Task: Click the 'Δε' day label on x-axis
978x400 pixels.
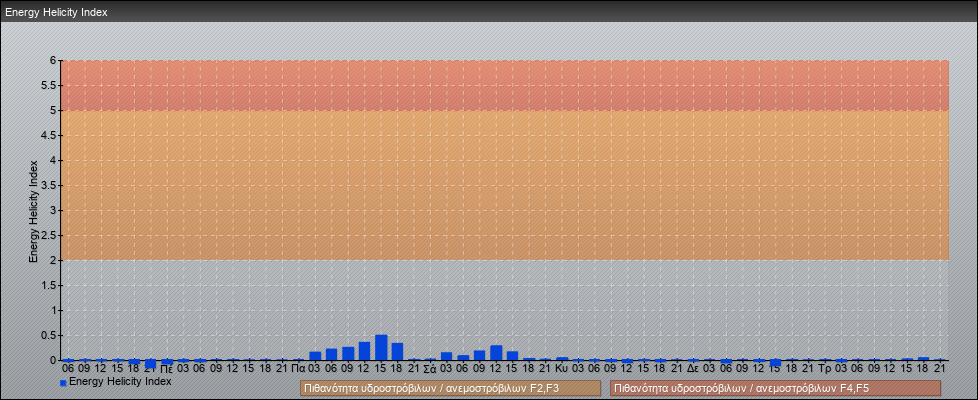Action: tap(693, 369)
